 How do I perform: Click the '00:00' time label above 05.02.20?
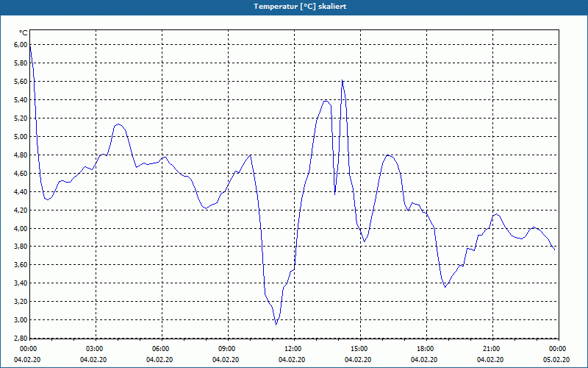click(557, 349)
